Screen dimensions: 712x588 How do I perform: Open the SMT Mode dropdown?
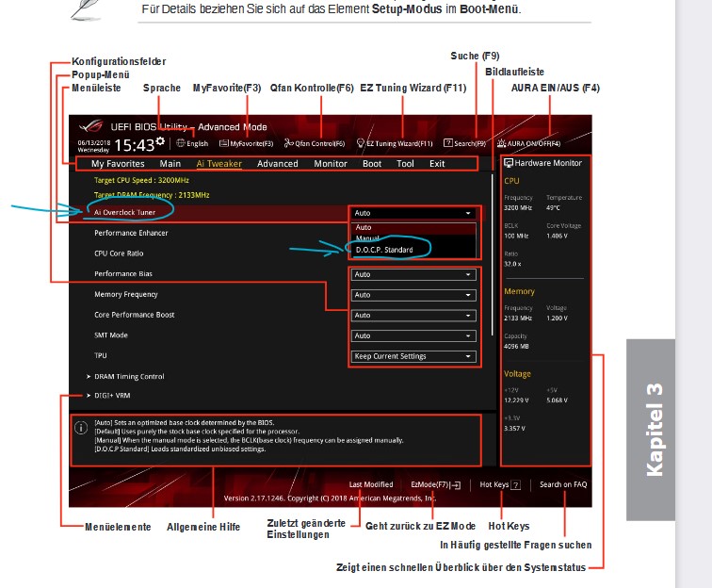(x=413, y=335)
